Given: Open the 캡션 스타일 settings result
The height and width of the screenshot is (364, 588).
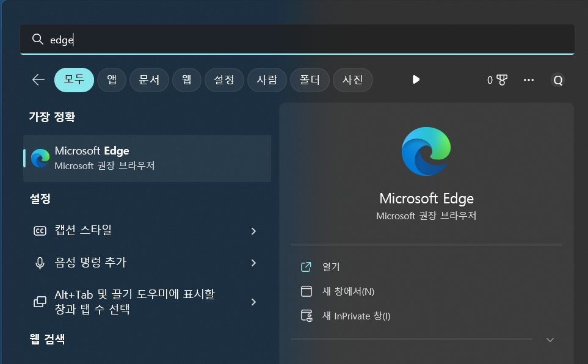Looking at the screenshot, I should (x=147, y=230).
